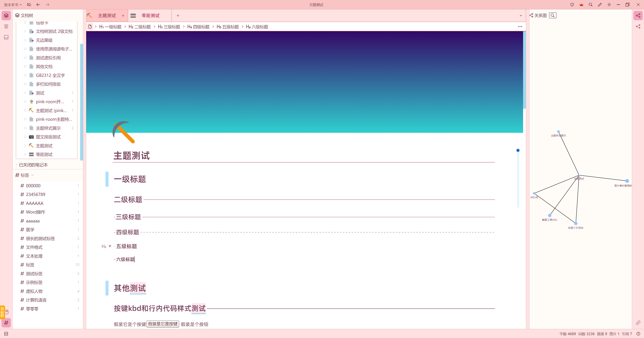Open the 致未来书 workspace dropdown
This screenshot has height=338, width=644.
coord(13,5)
